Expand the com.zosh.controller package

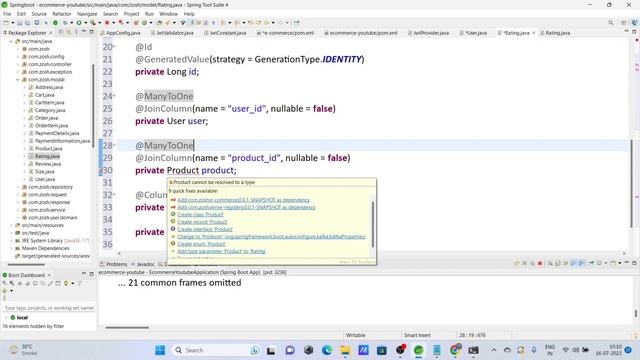18,64
